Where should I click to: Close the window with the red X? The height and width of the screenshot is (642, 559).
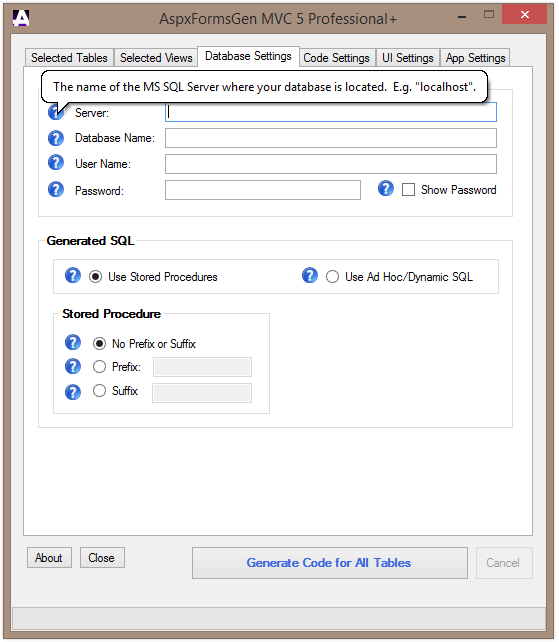[x=525, y=14]
